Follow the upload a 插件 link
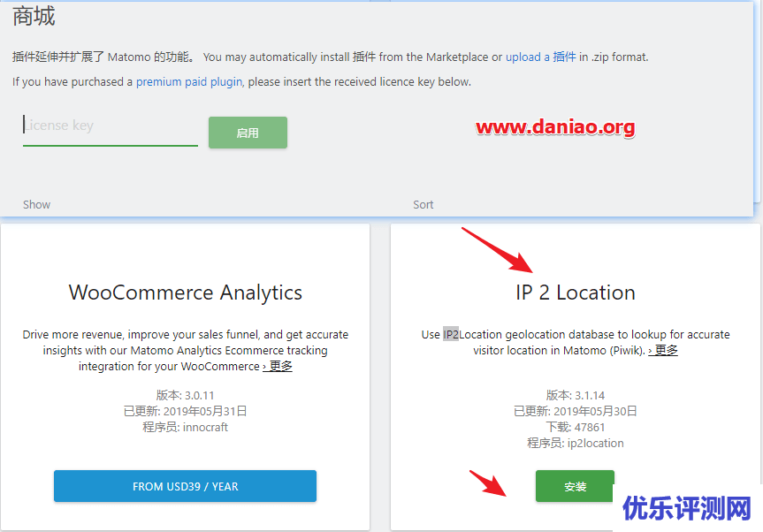This screenshot has height=532, width=763. click(x=540, y=57)
